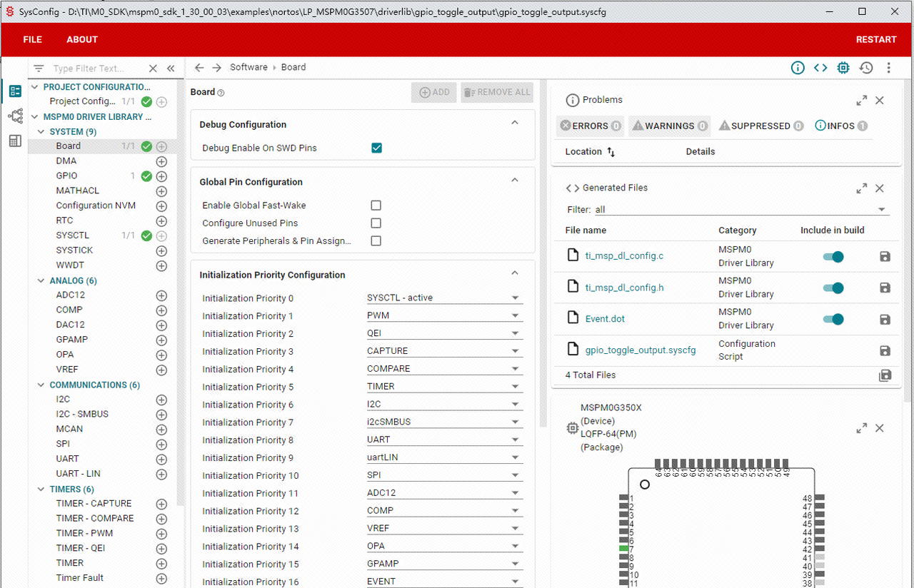Navigate back with the left arrow
Image resolution: width=914 pixels, height=588 pixels.
click(x=199, y=68)
